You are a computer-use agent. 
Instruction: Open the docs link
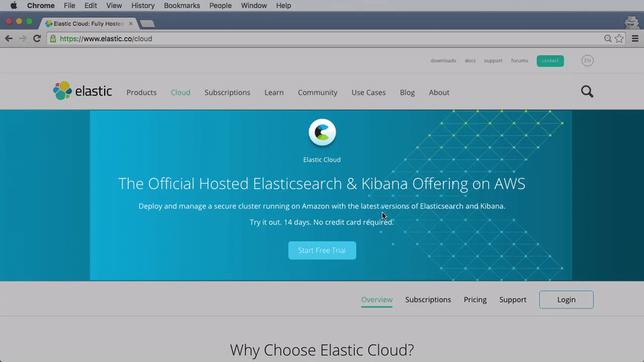pyautogui.click(x=470, y=61)
